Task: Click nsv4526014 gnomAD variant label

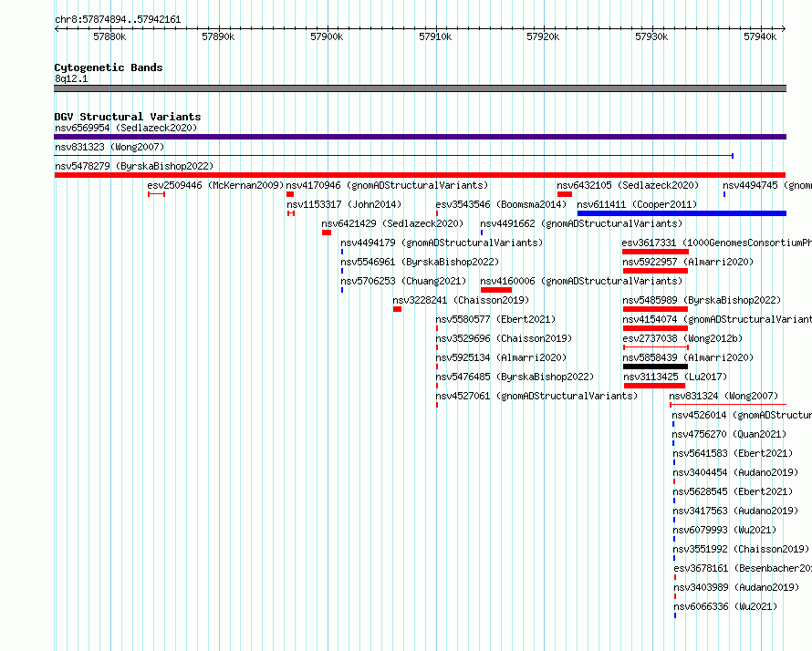Action: [x=742, y=415]
